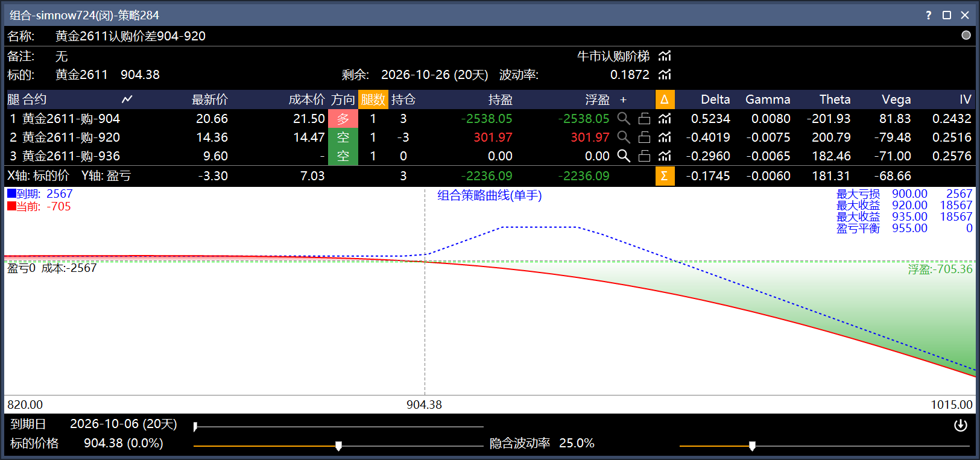Adjust the 标的价格 slider handle
980x460 pixels.
[x=338, y=446]
